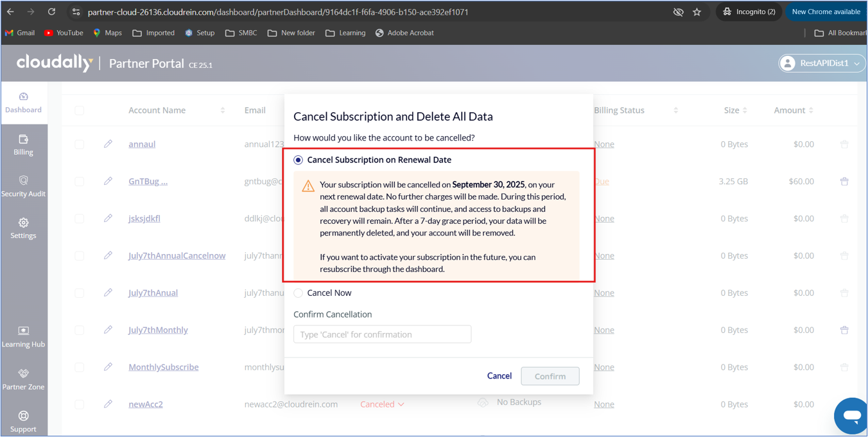Open the MonthlySubscribe account link
868x437 pixels.
(x=164, y=367)
